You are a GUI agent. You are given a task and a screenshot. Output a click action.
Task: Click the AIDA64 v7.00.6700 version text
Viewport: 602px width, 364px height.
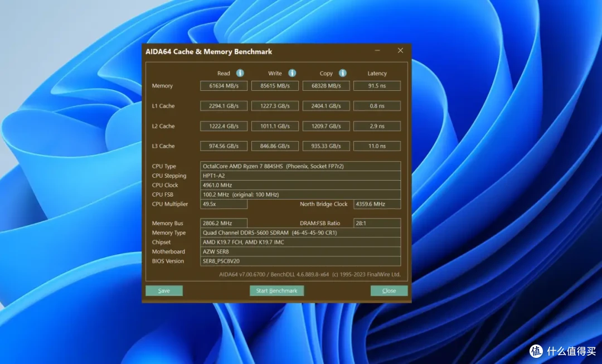pos(310,275)
